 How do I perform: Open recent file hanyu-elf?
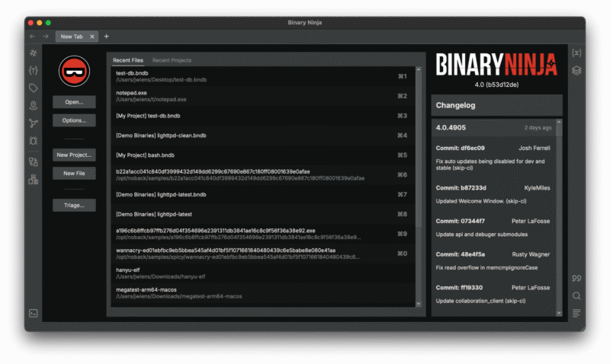pos(262,273)
